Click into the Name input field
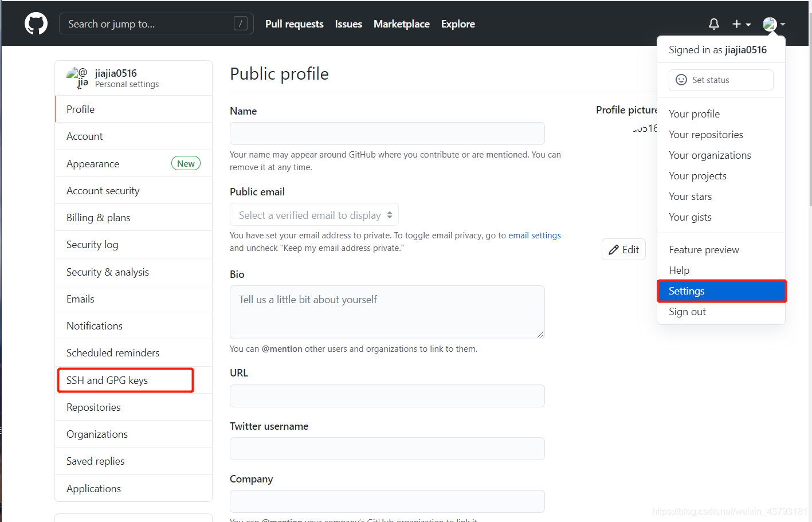 tap(387, 134)
